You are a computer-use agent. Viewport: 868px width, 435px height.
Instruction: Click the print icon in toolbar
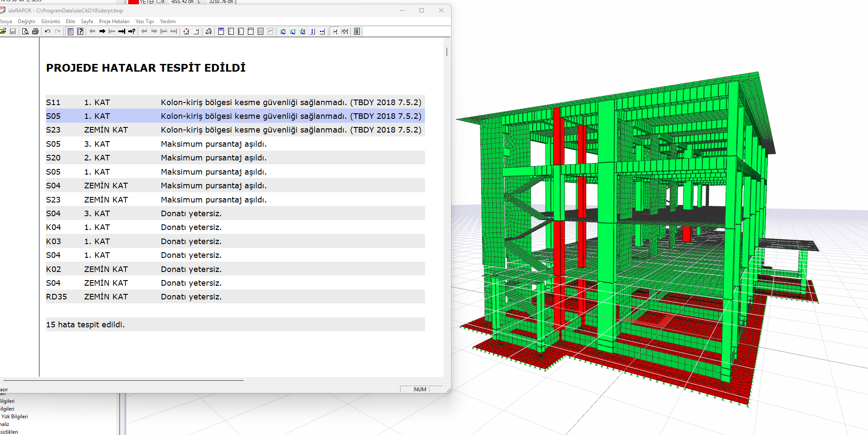(x=35, y=31)
